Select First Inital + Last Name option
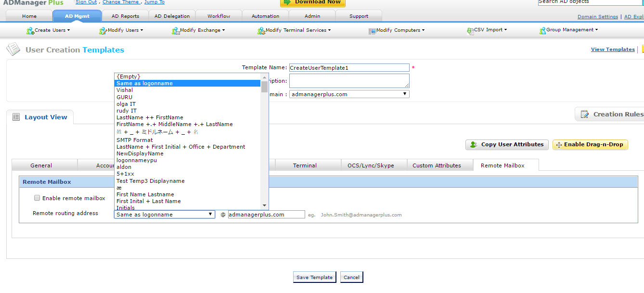 pos(187,201)
